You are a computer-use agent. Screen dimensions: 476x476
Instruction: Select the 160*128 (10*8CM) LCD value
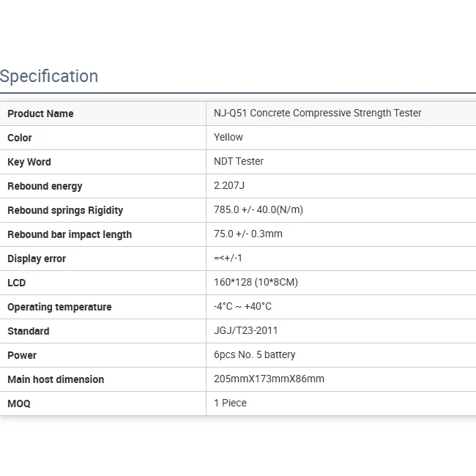256,282
